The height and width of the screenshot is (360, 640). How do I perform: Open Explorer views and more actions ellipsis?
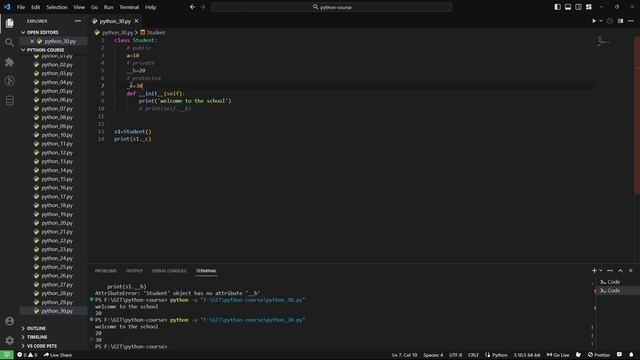click(x=78, y=21)
